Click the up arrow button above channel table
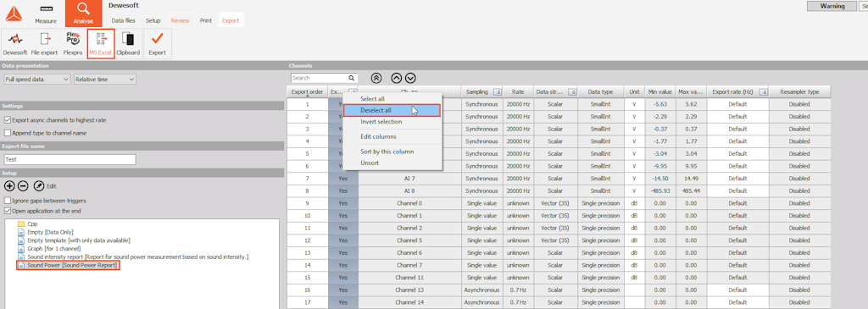868x309 pixels. click(x=396, y=78)
